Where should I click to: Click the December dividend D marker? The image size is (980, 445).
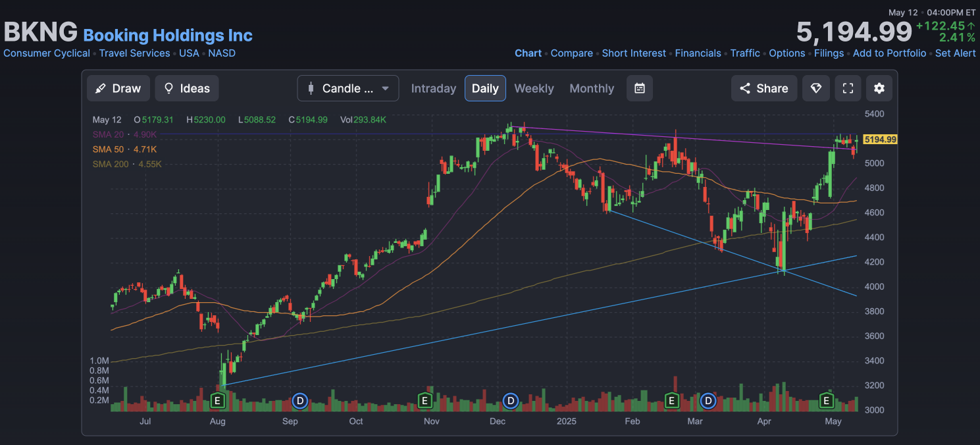coord(510,400)
